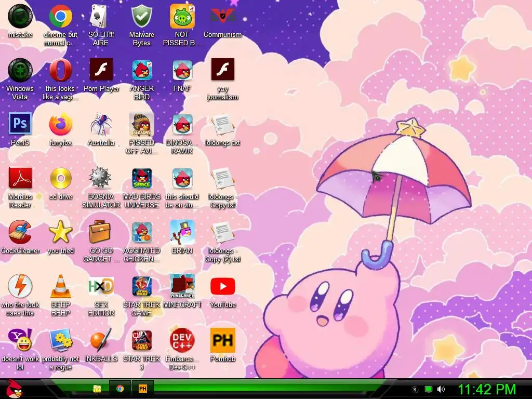The image size is (532, 399).
Task: Switch to Chrome in the taskbar
Action: click(x=120, y=389)
